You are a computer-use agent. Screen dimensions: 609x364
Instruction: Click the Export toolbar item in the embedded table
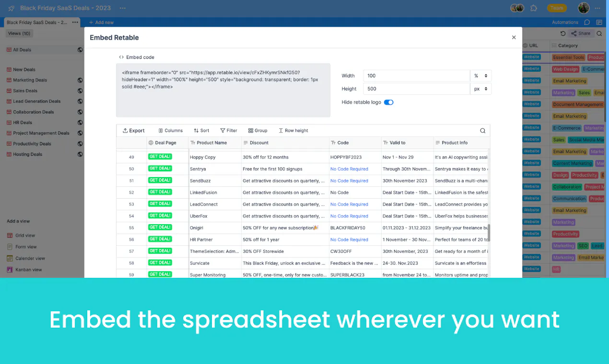tap(134, 130)
